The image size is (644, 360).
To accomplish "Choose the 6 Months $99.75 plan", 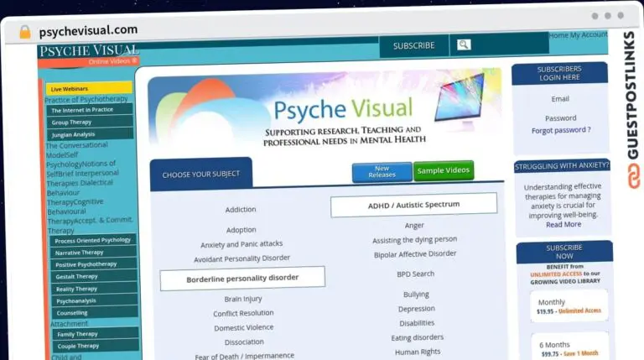I will pyautogui.click(x=570, y=347).
